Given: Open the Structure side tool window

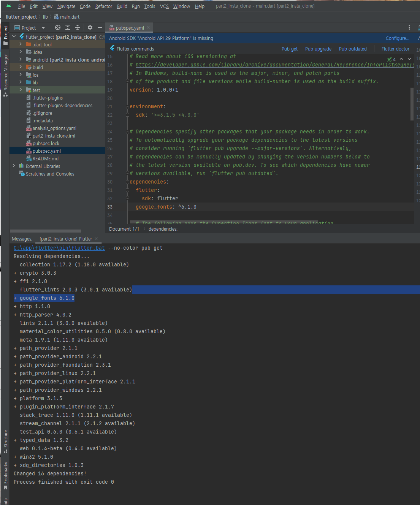Looking at the screenshot, I should [x=6, y=441].
